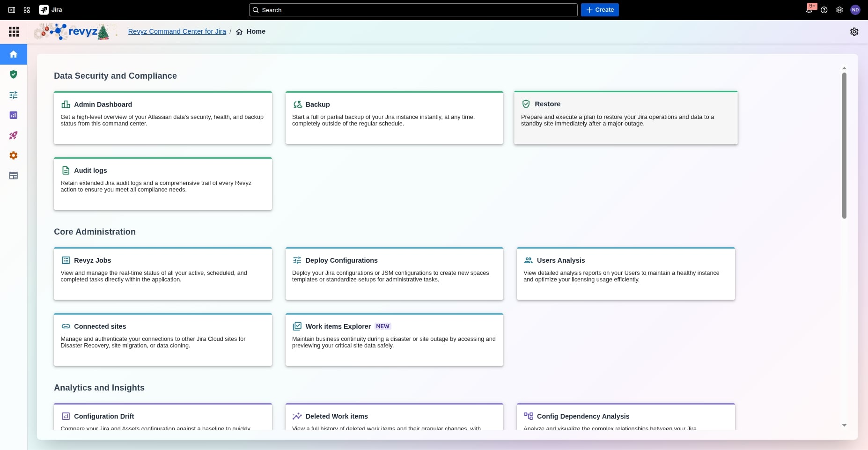
Task: Click the table layout sidebar icon
Action: point(14,176)
